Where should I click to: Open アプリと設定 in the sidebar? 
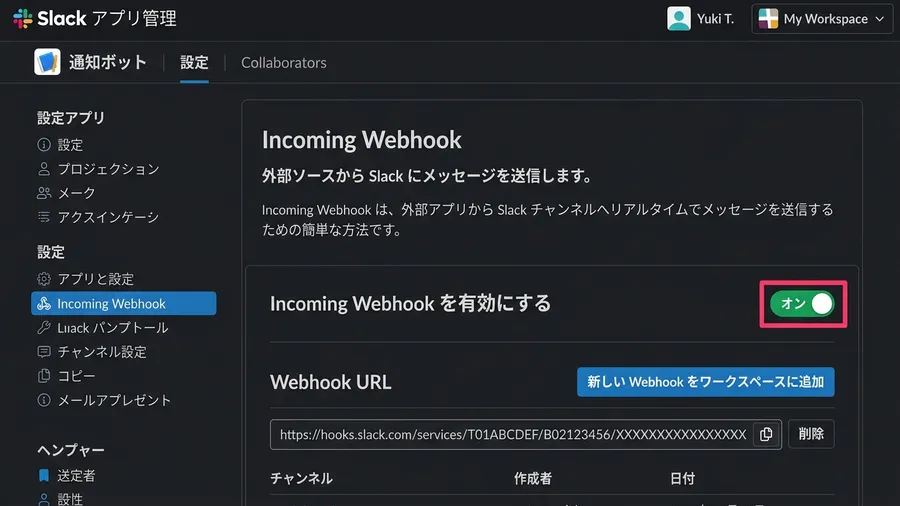95,279
